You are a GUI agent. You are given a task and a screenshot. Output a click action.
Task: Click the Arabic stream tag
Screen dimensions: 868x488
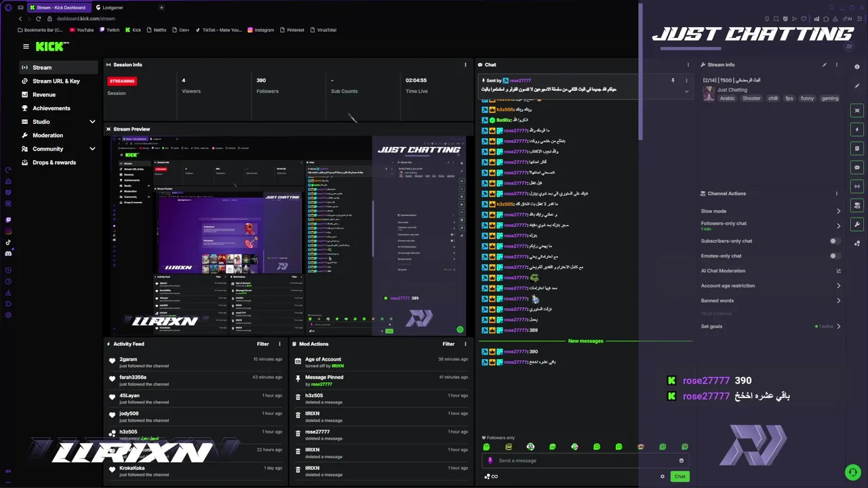[728, 98]
